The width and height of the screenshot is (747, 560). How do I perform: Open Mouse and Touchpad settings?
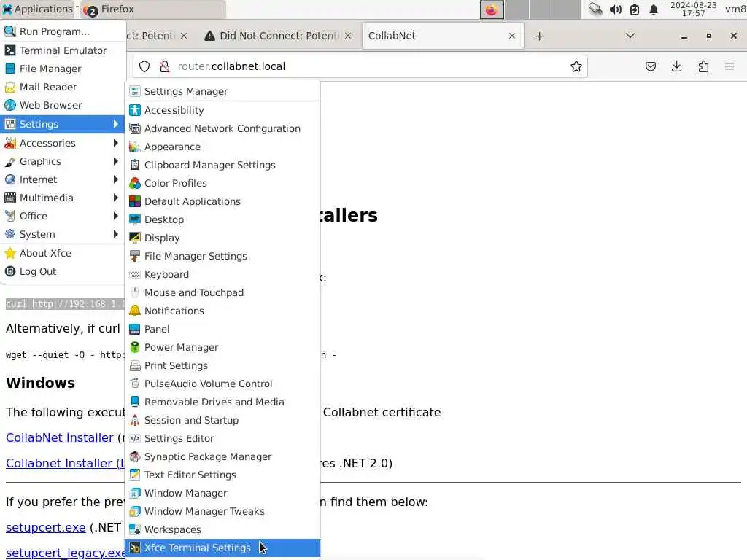pyautogui.click(x=222, y=292)
